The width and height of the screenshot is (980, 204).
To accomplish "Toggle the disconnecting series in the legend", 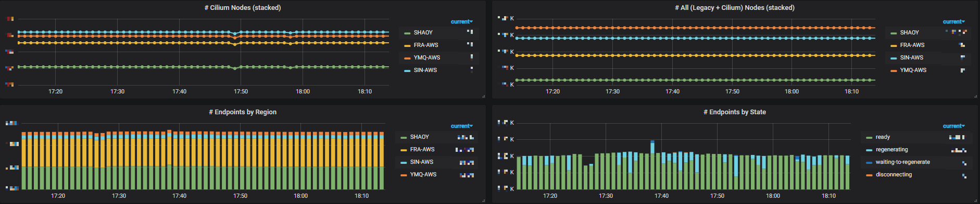I will 894,174.
